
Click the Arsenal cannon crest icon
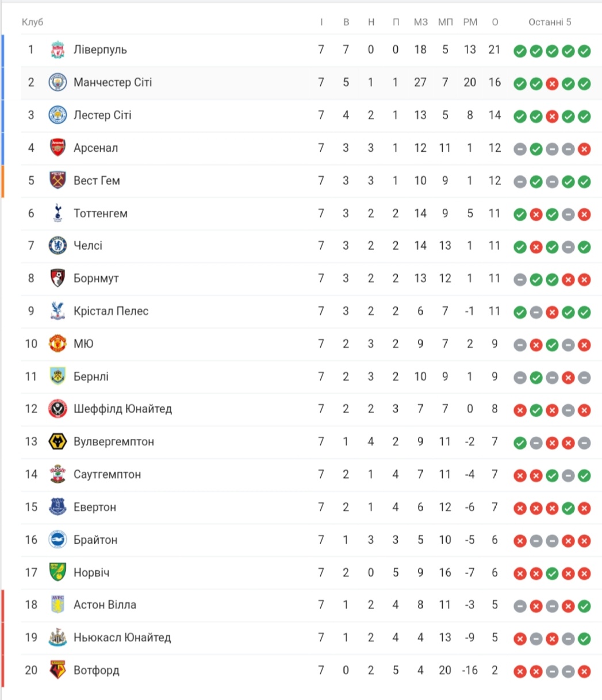57,148
